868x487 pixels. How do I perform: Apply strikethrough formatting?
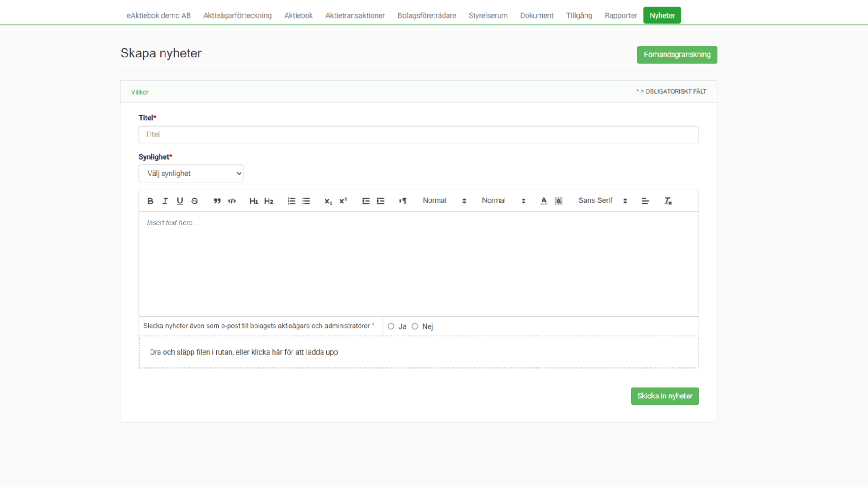pos(194,201)
